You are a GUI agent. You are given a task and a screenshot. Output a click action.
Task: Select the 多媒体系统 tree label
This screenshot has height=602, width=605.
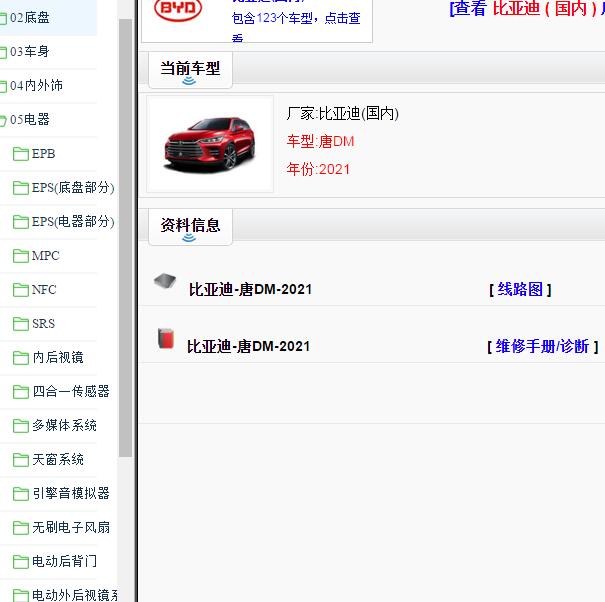tap(64, 425)
